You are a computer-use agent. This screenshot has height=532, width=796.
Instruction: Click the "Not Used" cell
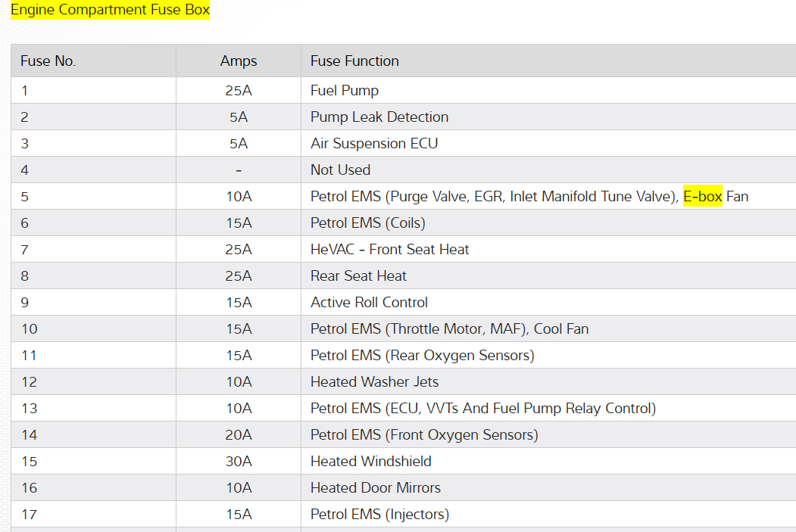(340, 170)
